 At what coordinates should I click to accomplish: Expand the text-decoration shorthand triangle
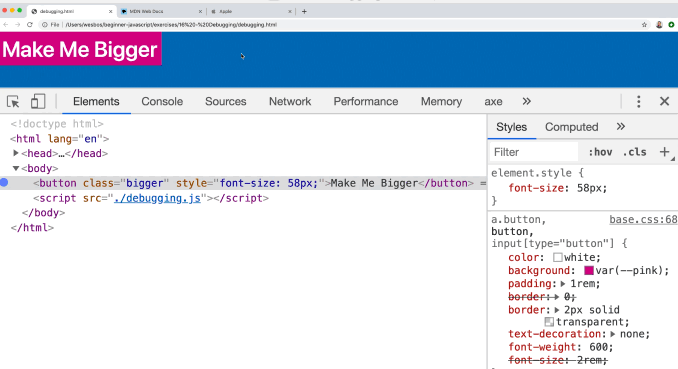tap(613, 334)
